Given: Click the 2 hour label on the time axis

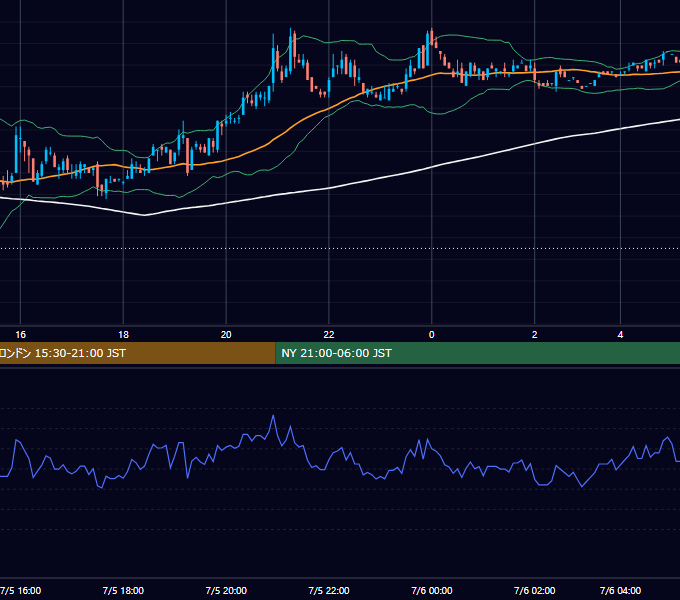Looking at the screenshot, I should pyautogui.click(x=534, y=335).
